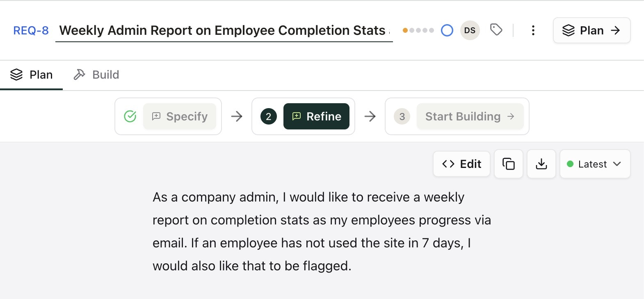Click the step 2 number badge
Viewport: 644px width, 299px height.
pyautogui.click(x=268, y=116)
